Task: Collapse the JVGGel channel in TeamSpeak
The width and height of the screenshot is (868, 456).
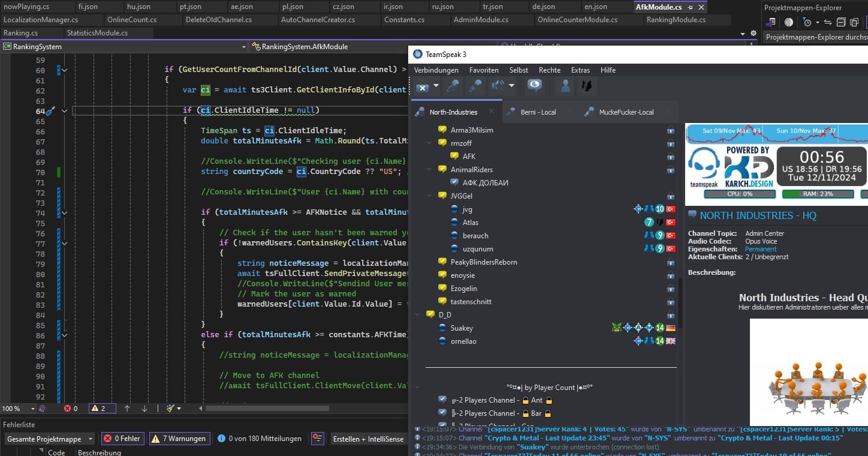Action: (x=429, y=196)
